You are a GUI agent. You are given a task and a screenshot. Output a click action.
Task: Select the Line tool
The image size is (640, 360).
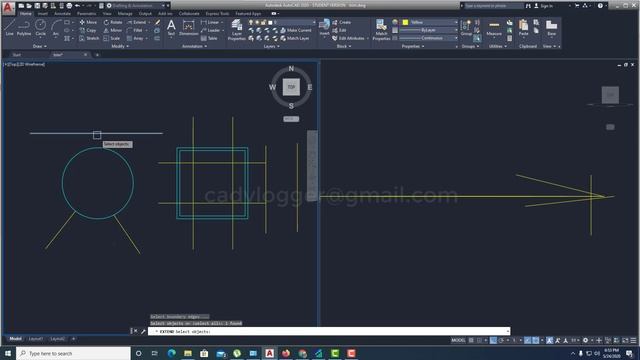(9, 27)
